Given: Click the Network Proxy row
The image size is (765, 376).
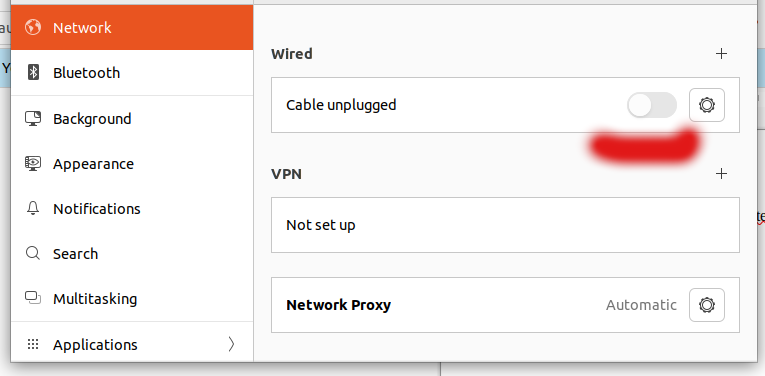Looking at the screenshot, I should tap(505, 305).
